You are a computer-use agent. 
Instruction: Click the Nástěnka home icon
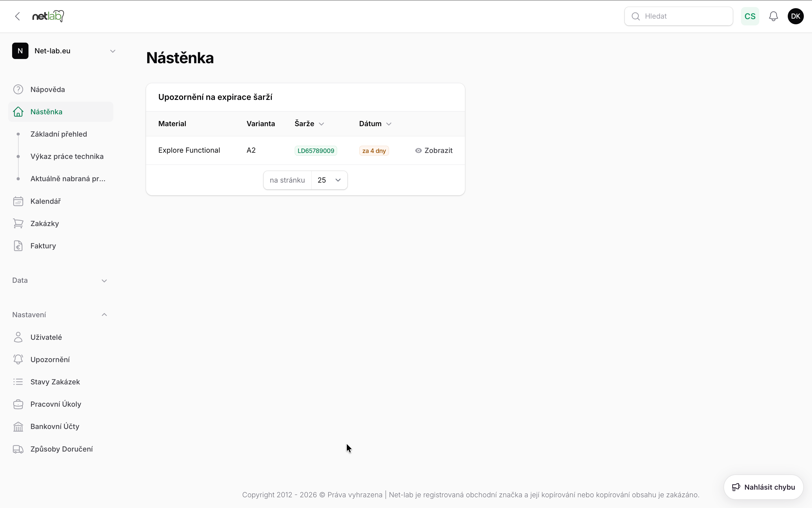pos(18,111)
